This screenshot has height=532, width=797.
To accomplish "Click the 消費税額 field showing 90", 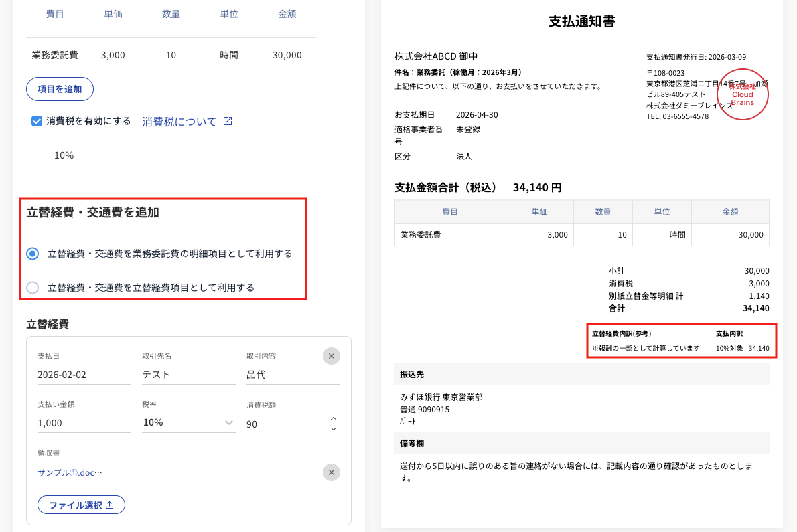I will tap(287, 424).
